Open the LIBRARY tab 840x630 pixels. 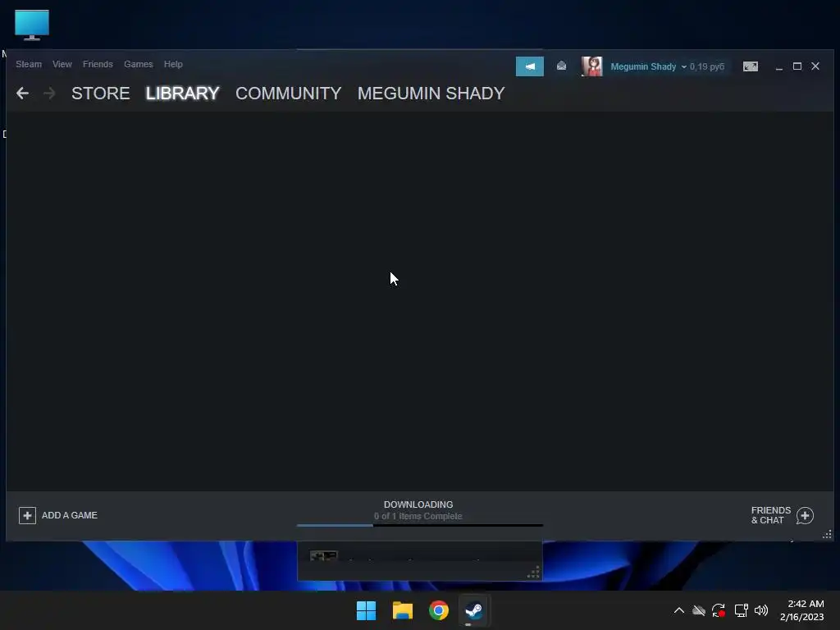183,94
